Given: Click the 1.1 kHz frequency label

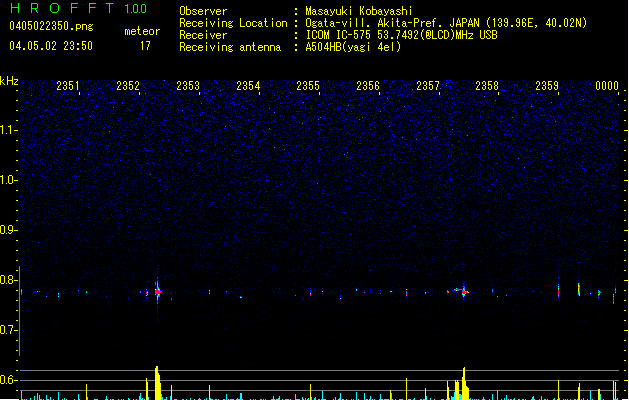Looking at the screenshot, I should (x=8, y=130).
